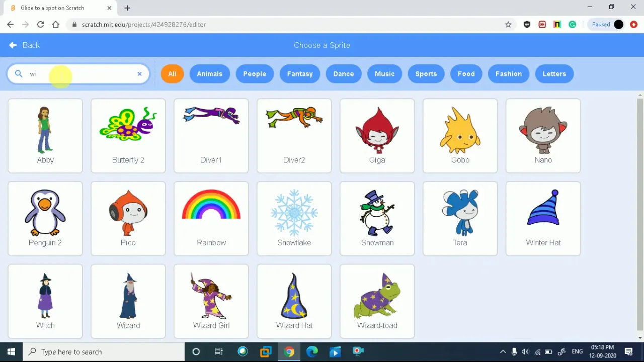Image resolution: width=644 pixels, height=362 pixels.
Task: Select the Gobo sprite
Action: tap(460, 136)
